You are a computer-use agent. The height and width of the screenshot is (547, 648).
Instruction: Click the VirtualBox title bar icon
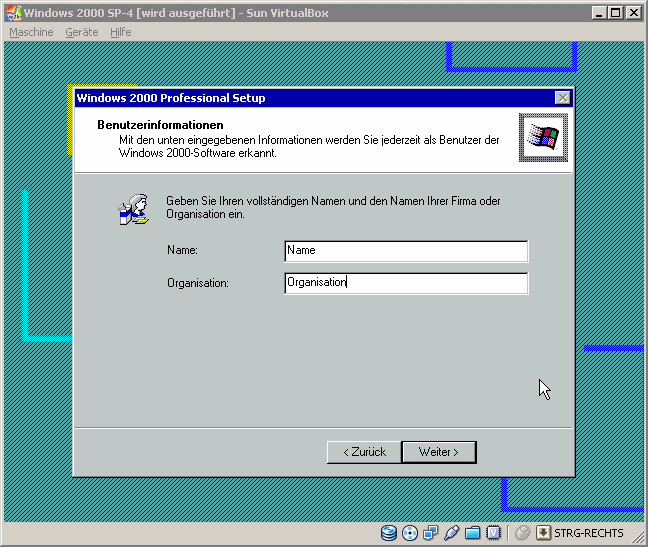coord(11,13)
